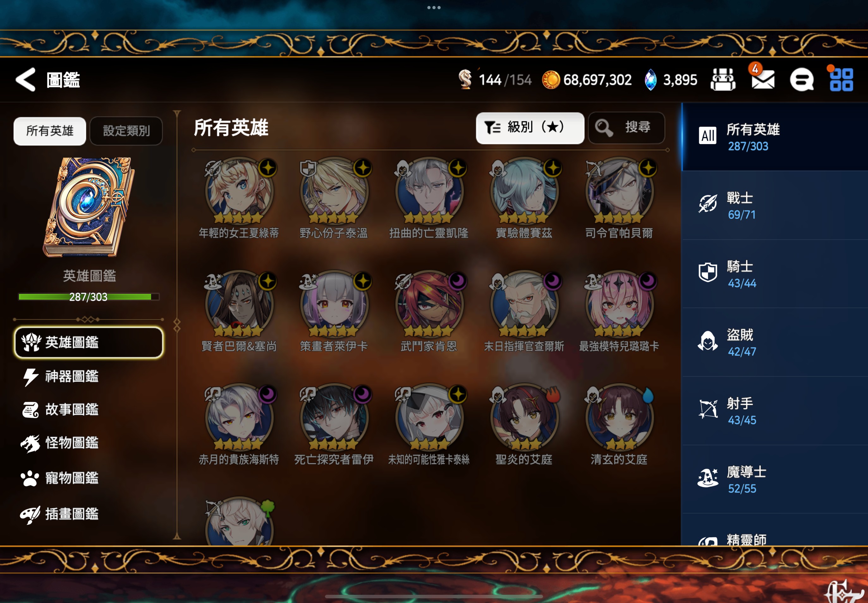Screen dimensions: 868x603
Task: Click the blue crystal gem icon
Action: pyautogui.click(x=650, y=80)
